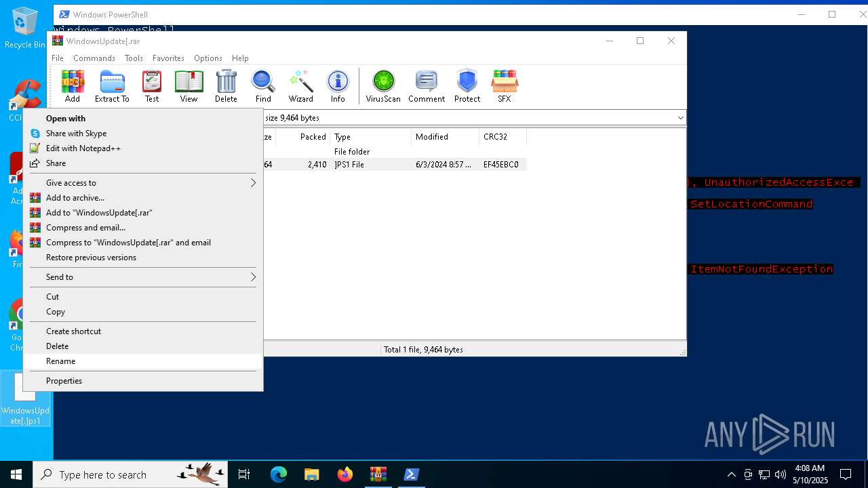The image size is (868, 488).
Task: Click the Delete trash can toolbar icon
Action: (226, 86)
